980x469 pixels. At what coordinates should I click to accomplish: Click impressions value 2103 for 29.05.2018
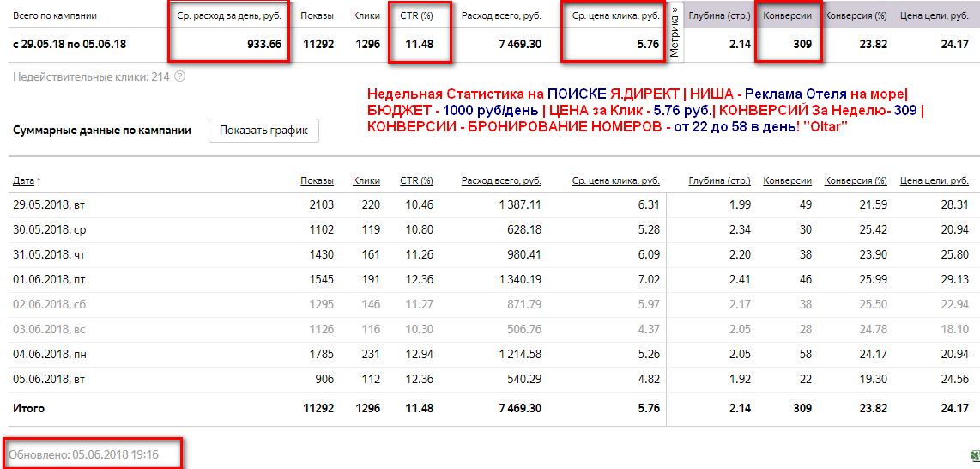tap(322, 205)
